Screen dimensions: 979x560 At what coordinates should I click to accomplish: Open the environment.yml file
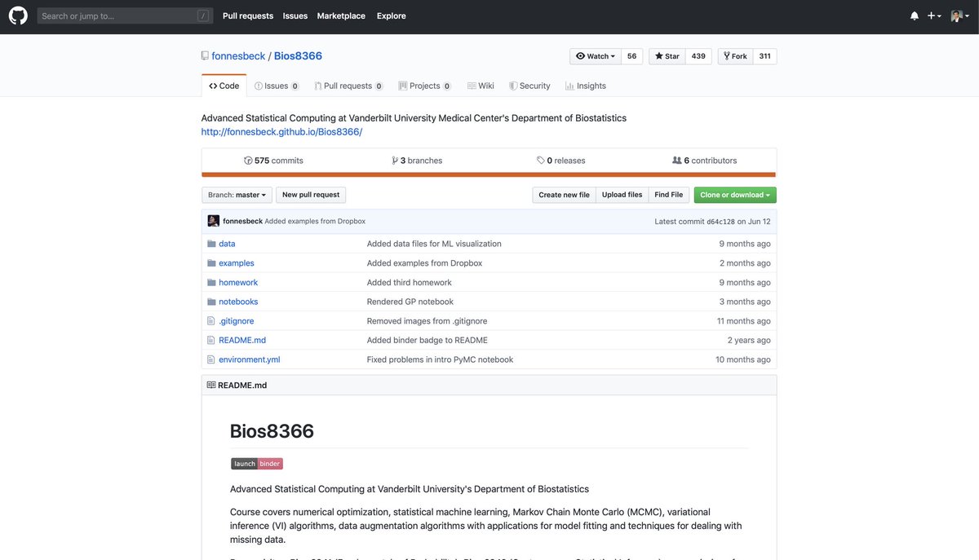[x=250, y=359]
